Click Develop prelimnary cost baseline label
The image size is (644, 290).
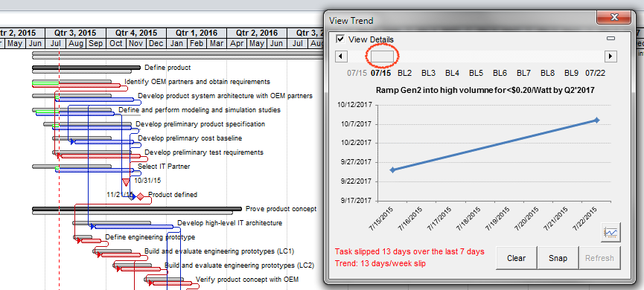coord(190,138)
